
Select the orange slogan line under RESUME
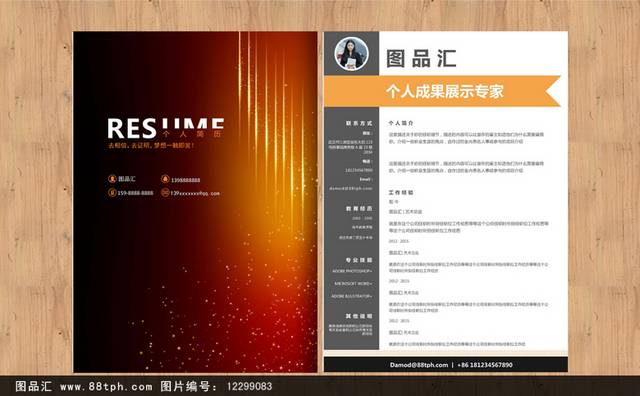(x=151, y=145)
